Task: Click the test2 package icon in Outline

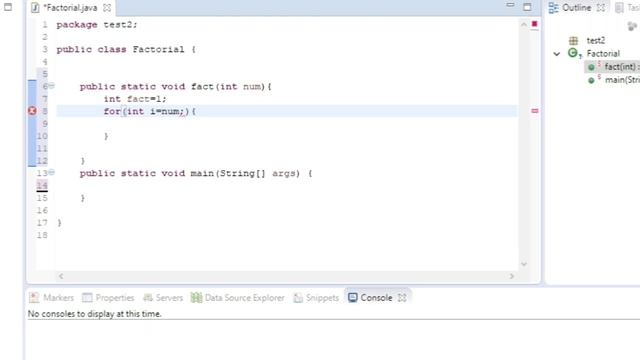Action: point(573,40)
